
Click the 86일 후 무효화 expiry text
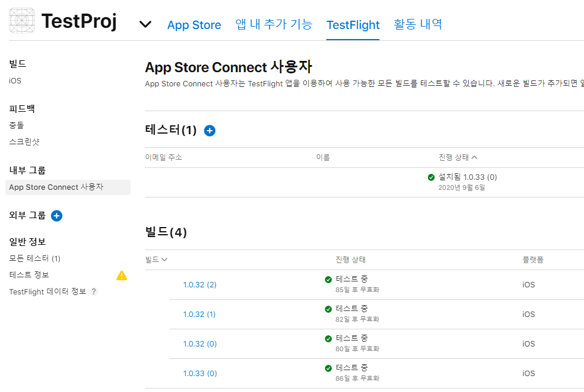tap(357, 378)
